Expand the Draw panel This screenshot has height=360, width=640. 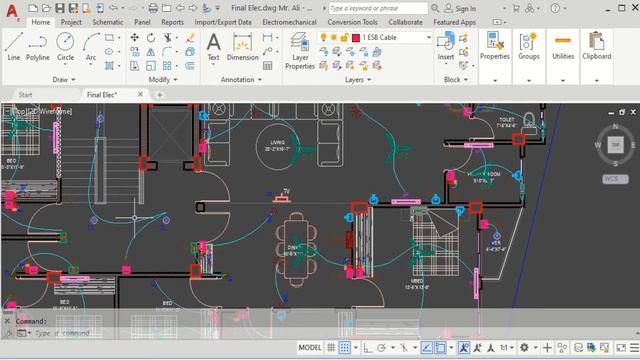click(x=64, y=80)
